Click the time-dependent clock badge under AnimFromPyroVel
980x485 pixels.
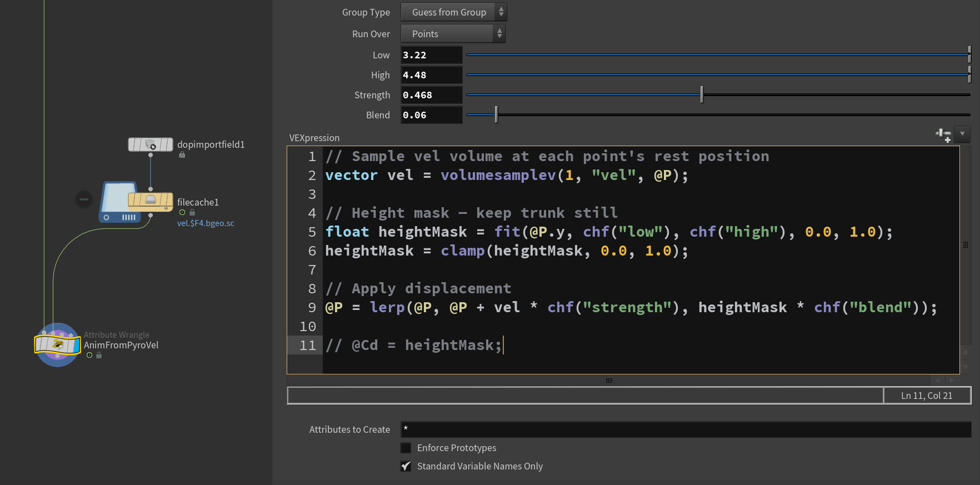coord(89,356)
